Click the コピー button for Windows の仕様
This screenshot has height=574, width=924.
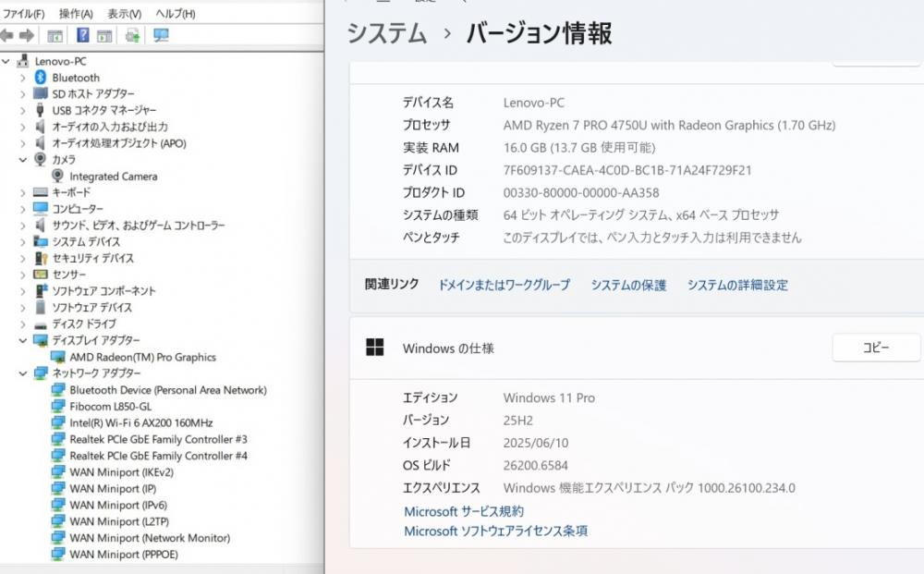[876, 348]
